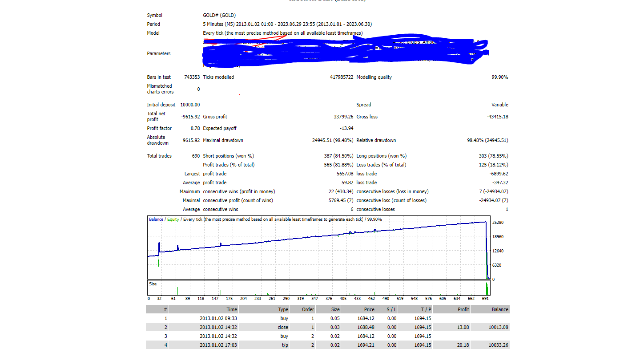
Task: Click the 18960 label on chart axis
Action: click(498, 237)
